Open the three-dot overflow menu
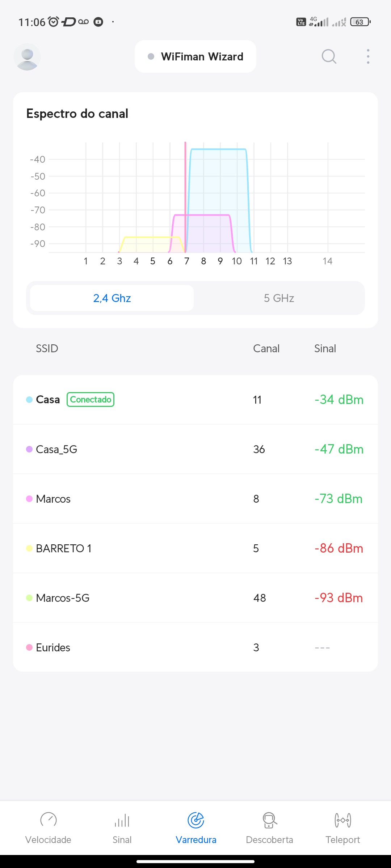This screenshot has height=868, width=391. click(368, 56)
